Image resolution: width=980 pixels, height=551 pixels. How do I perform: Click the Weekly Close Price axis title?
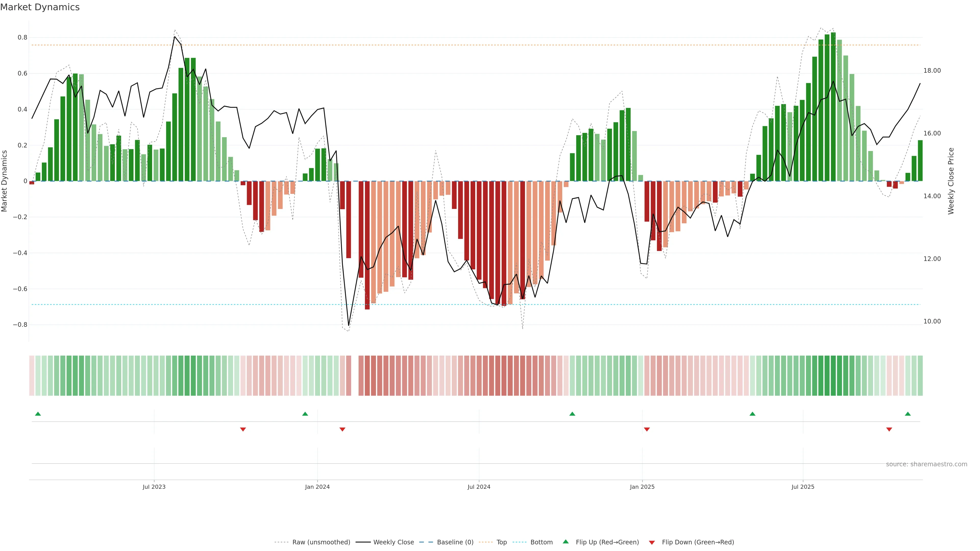(x=951, y=181)
